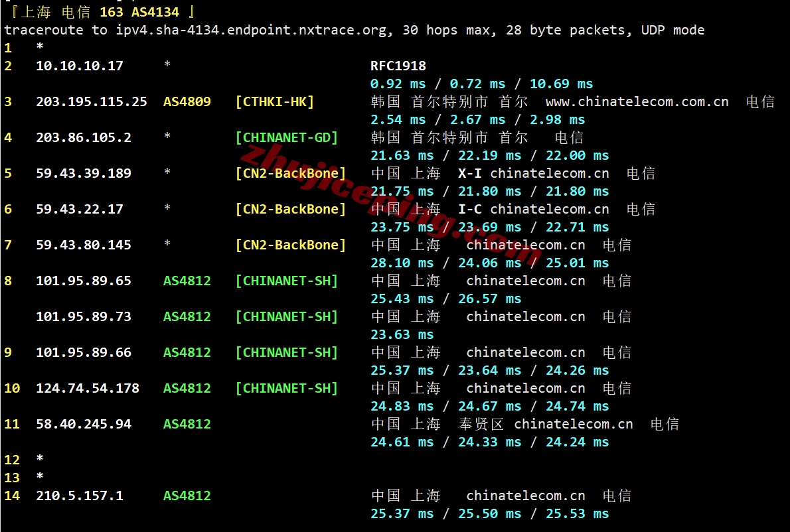790x532 pixels.
Task: Select latency value 26.57 ms
Action: tap(490, 299)
